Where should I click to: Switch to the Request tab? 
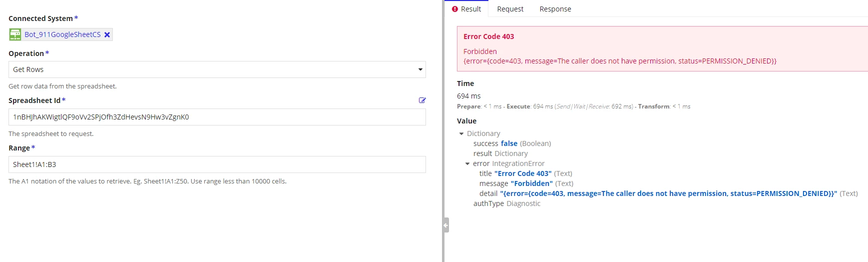click(510, 9)
